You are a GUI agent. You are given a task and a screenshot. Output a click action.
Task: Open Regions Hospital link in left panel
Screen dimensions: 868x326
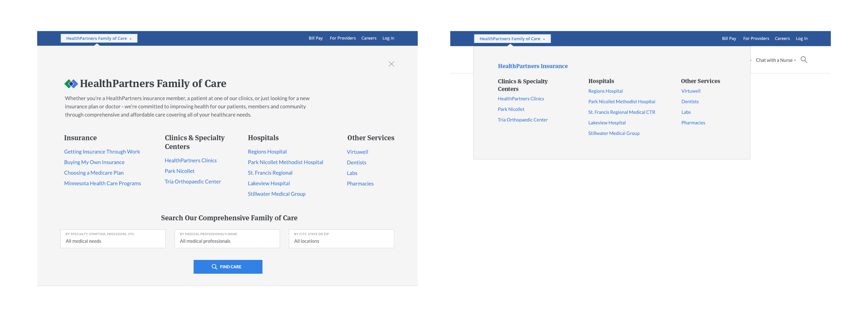pos(267,152)
